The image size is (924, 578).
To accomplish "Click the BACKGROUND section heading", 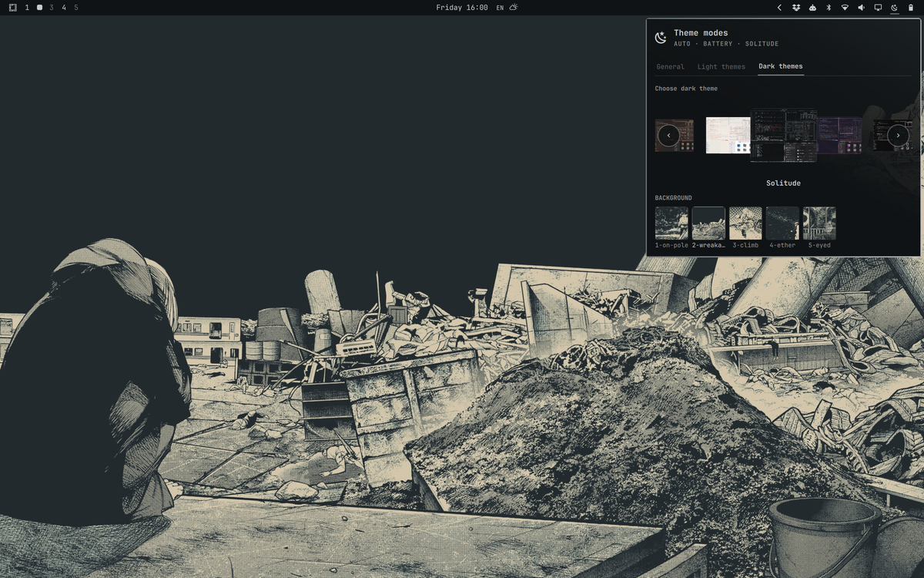I will point(674,198).
